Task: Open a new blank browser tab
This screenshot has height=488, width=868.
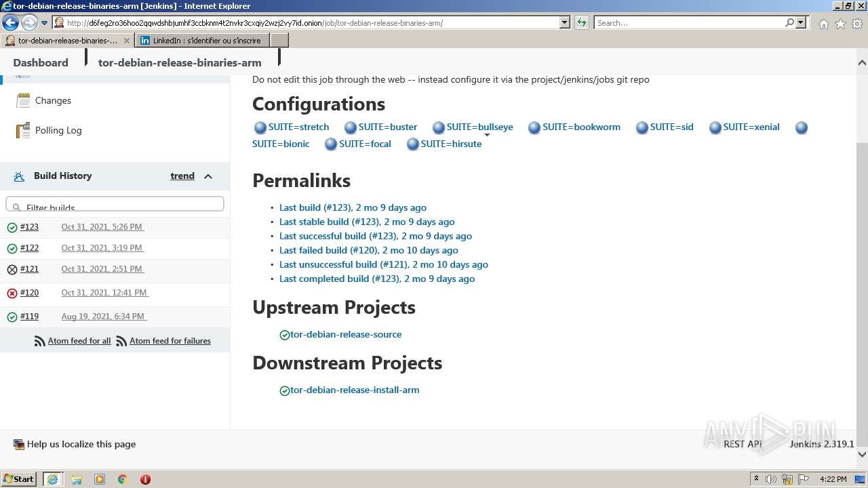Action: (x=280, y=41)
